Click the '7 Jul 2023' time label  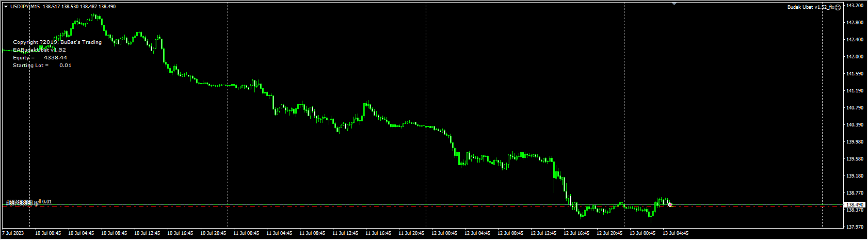[x=13, y=233]
